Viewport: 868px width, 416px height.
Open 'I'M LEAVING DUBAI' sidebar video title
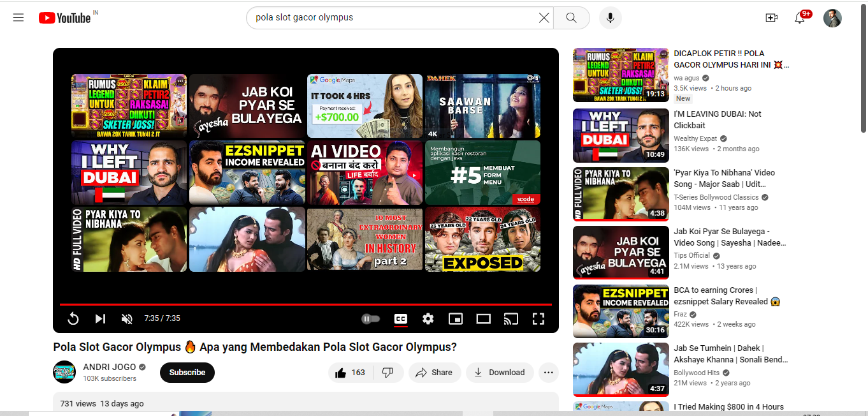718,120
